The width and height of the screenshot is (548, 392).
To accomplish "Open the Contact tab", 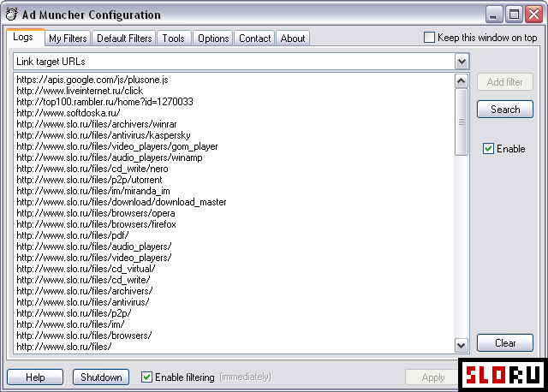I will pos(255,38).
